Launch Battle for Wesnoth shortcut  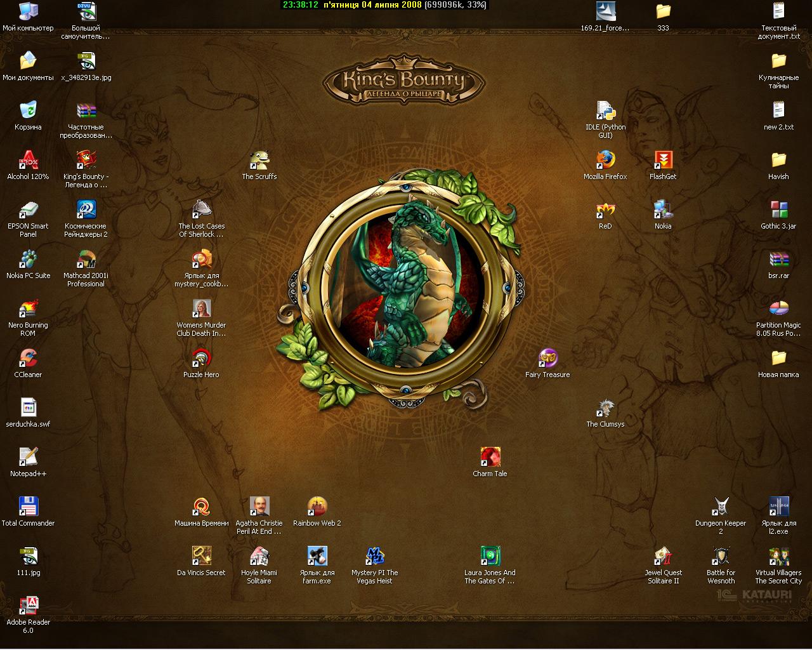(x=721, y=555)
